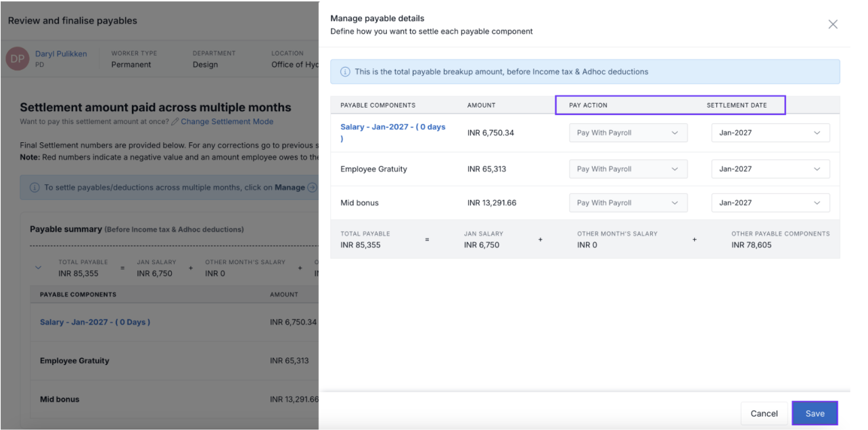The height and width of the screenshot is (430, 868).
Task: Click the info icon in blue banner
Action: (345, 72)
